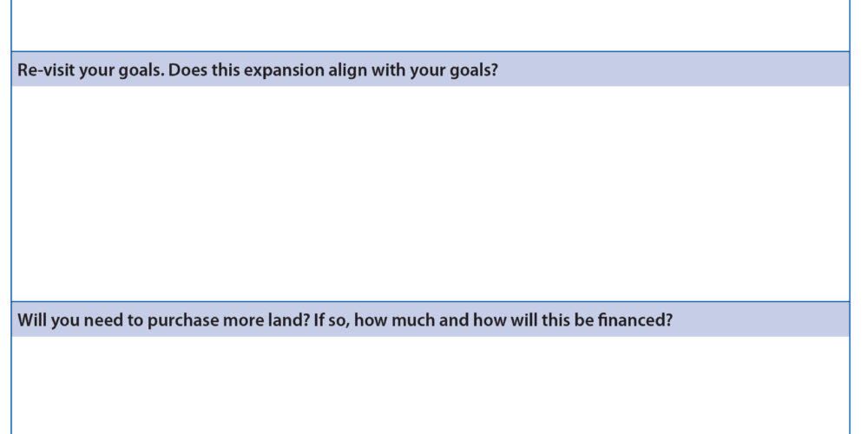
Task: Click the empty answer field above the goals question
Action: pos(431,24)
